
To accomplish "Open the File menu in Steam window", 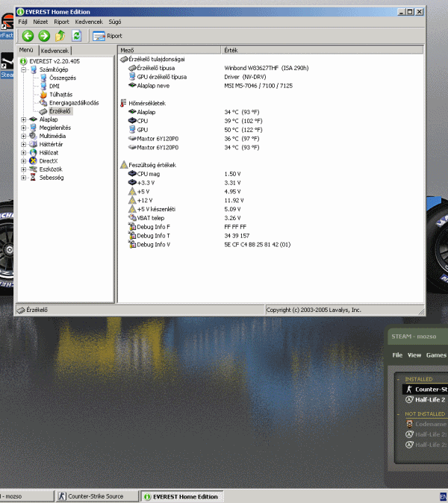I will pos(397,355).
